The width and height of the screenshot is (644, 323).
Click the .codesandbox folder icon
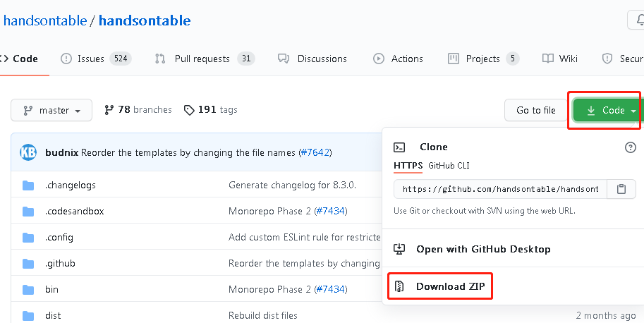pyautogui.click(x=28, y=212)
